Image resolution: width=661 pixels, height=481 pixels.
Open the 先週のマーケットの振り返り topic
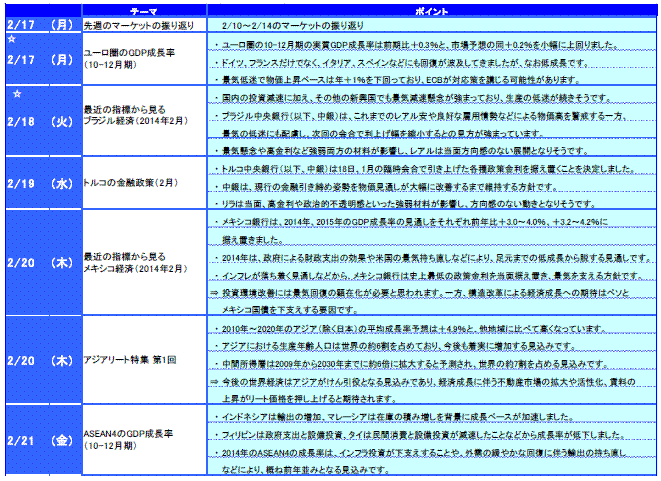[136, 23]
